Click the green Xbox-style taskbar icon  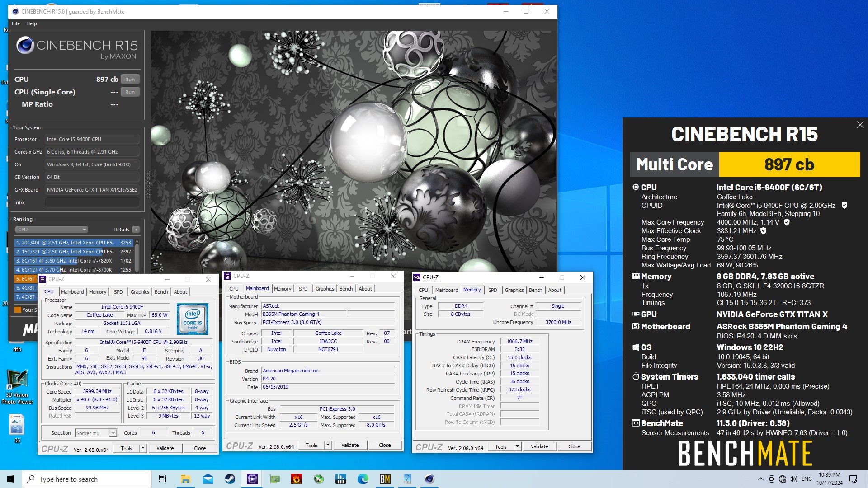point(319,479)
